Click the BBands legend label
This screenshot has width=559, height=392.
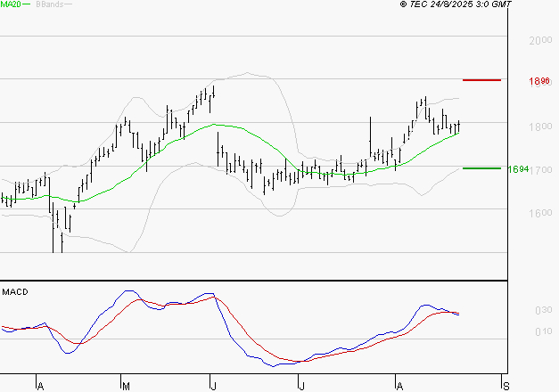pos(50,4)
